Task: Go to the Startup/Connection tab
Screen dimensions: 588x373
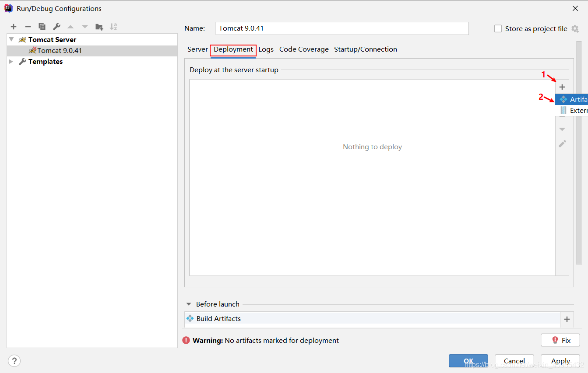Action: [x=366, y=49]
